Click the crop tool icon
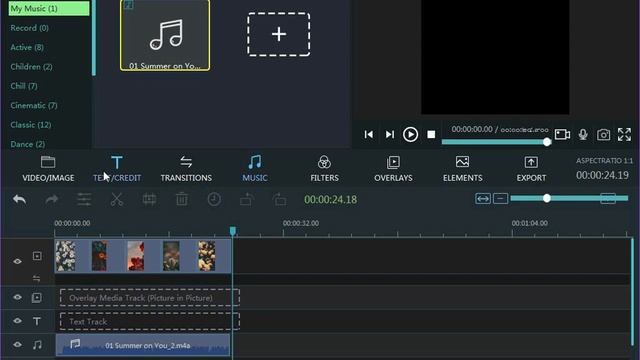This screenshot has height=360, width=640. (149, 200)
